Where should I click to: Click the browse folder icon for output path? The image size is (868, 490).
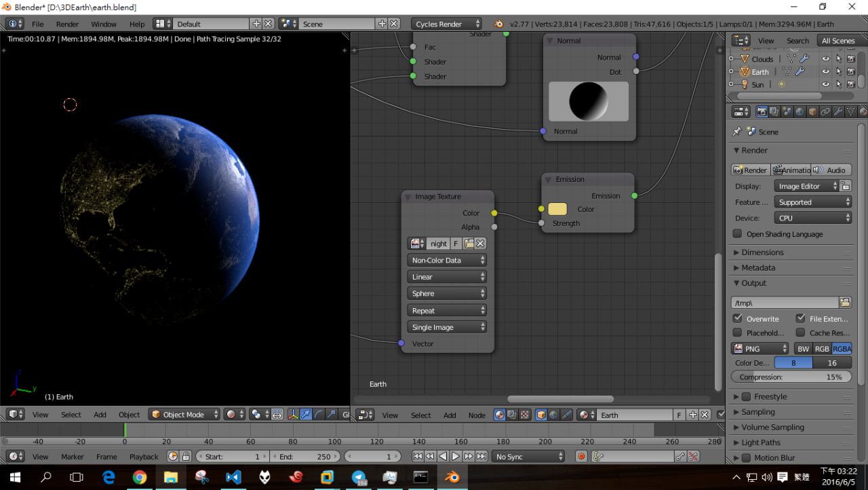[845, 303]
